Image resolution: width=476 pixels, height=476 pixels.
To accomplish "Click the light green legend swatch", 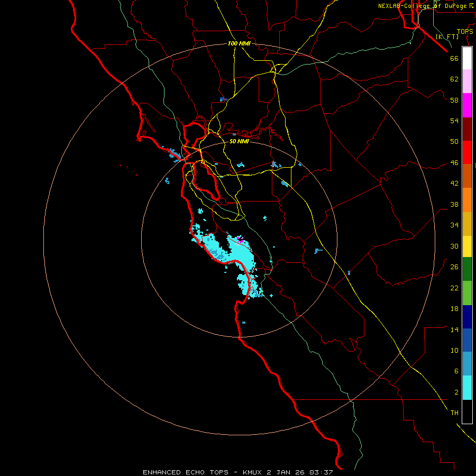I will pyautogui.click(x=467, y=293).
